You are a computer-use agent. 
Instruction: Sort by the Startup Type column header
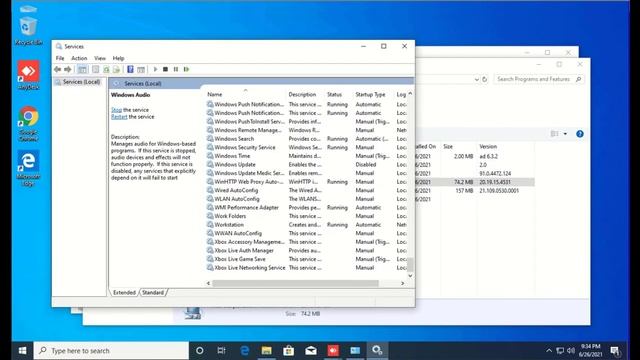click(373, 94)
